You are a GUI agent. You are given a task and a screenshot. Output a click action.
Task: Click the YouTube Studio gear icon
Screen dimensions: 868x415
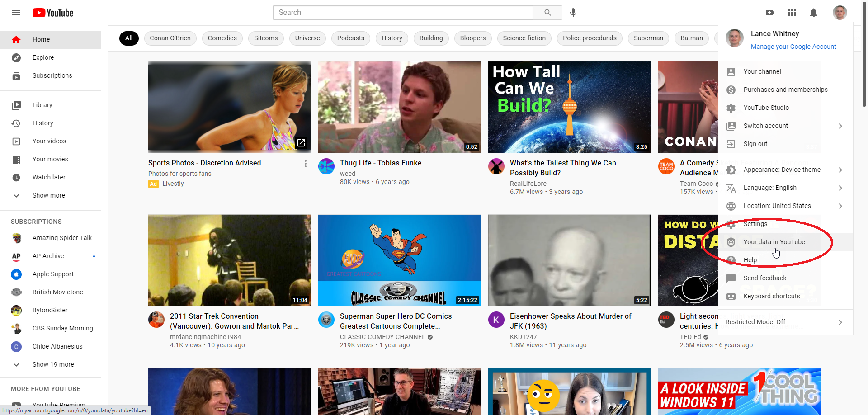point(731,108)
